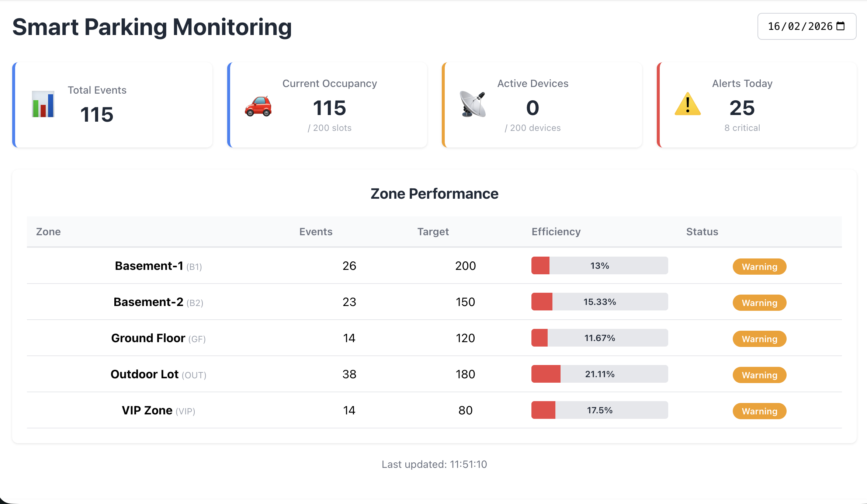Click the Last updated timestamp
Image resolution: width=867 pixels, height=504 pixels.
pyautogui.click(x=434, y=464)
